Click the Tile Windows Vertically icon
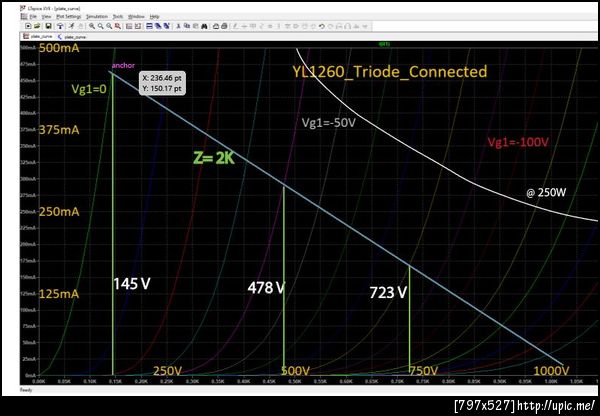 [x=158, y=26]
